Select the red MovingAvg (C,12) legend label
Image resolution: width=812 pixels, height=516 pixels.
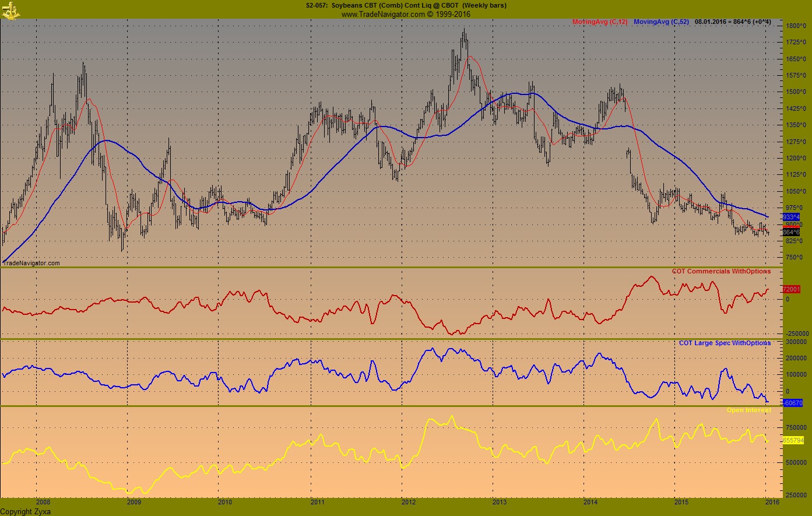click(x=599, y=22)
